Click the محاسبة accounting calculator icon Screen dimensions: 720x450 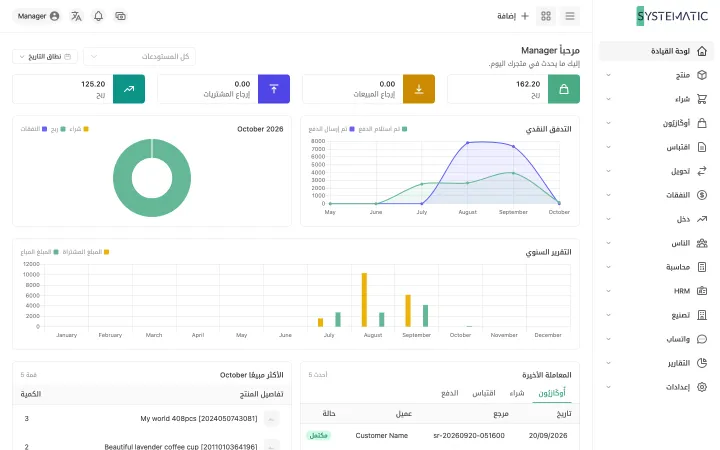pos(702,267)
